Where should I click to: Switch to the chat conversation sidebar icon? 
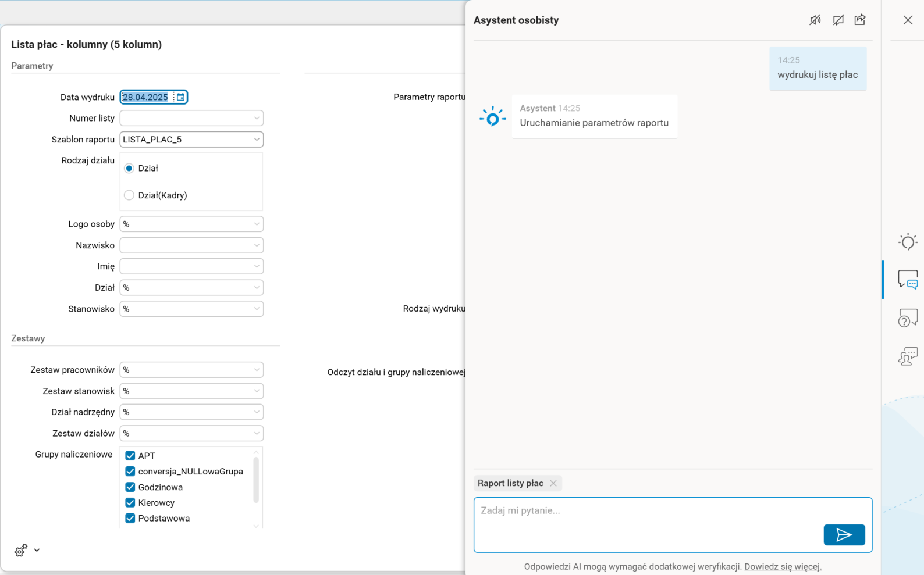tap(908, 280)
